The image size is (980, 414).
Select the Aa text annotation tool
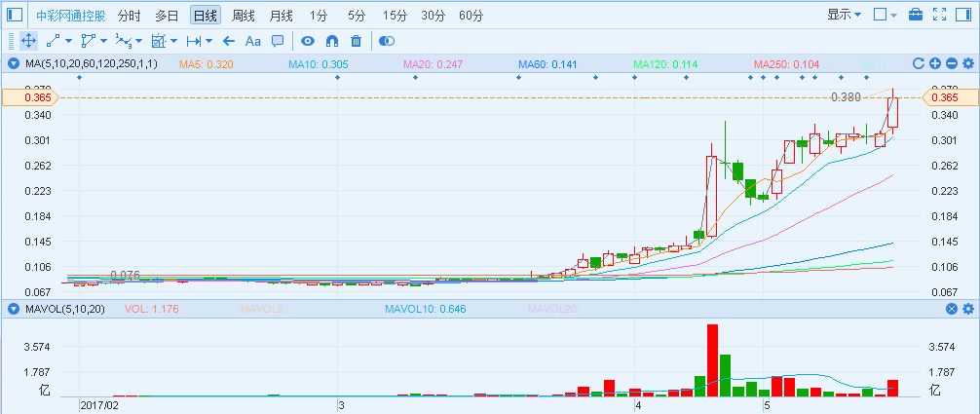[x=252, y=41]
